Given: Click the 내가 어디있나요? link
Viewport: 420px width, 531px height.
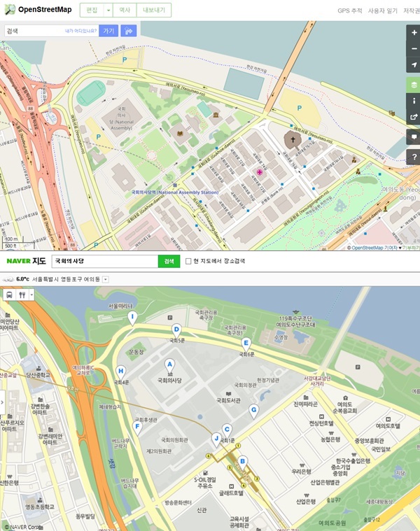Looking at the screenshot, I should [80, 31].
